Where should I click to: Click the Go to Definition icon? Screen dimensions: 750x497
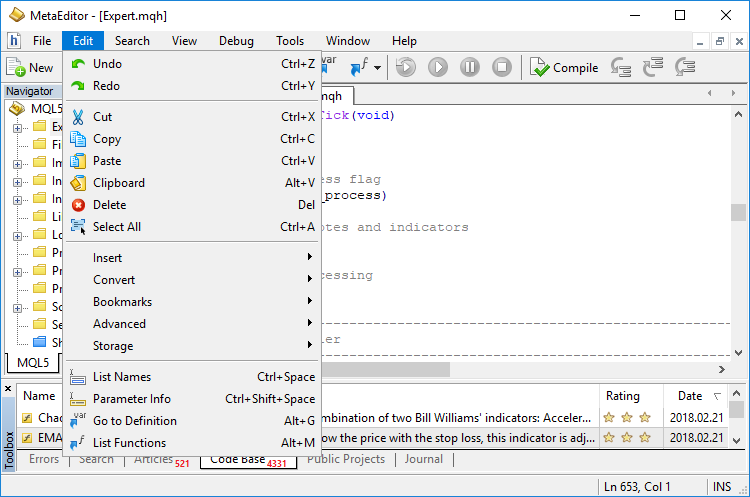[x=77, y=420]
